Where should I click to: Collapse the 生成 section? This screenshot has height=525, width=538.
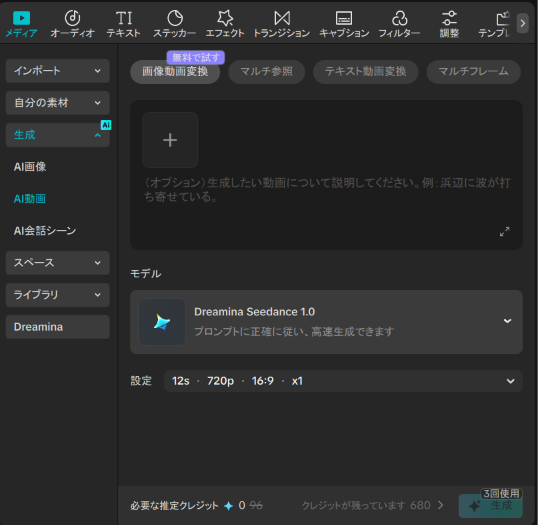[58, 135]
